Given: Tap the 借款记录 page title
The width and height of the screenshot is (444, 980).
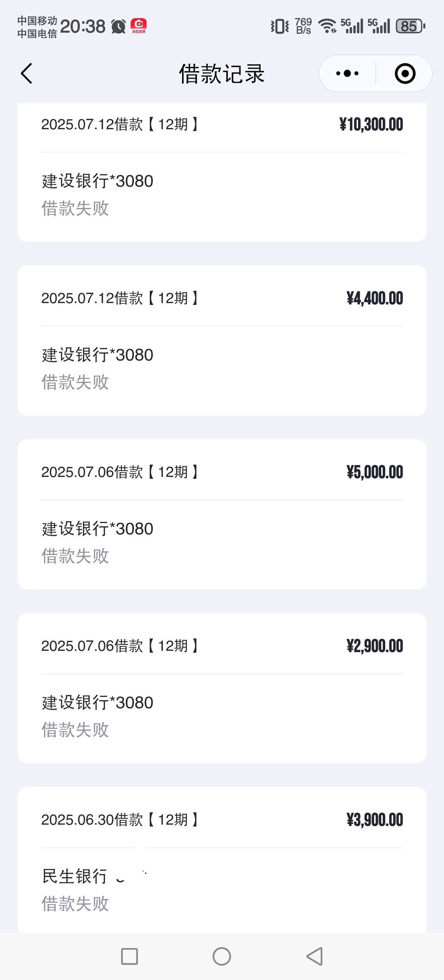Looking at the screenshot, I should [x=222, y=73].
